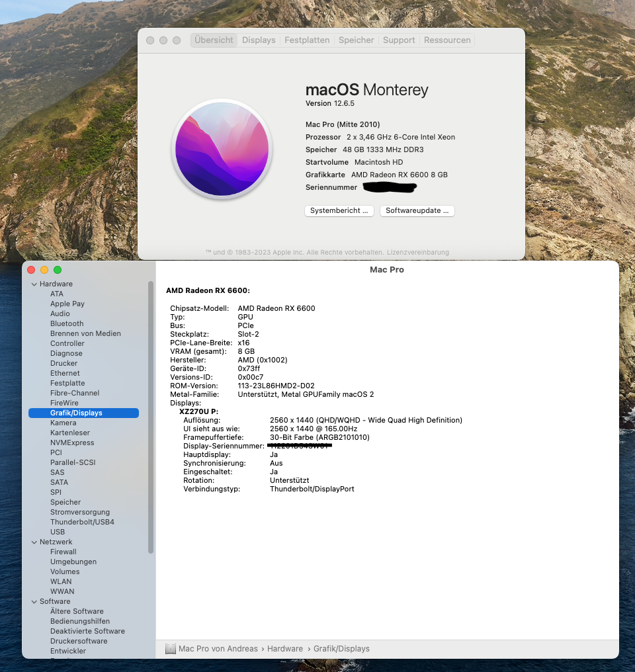The width and height of the screenshot is (635, 672).
Task: Select Parallel-SCSI in the sidebar
Action: click(73, 462)
